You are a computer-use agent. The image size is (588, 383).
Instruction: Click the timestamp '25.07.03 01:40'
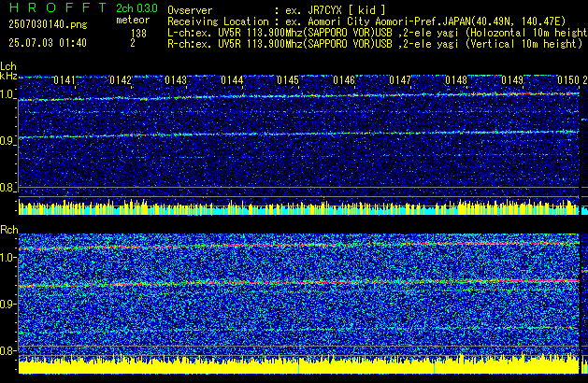coord(48,43)
